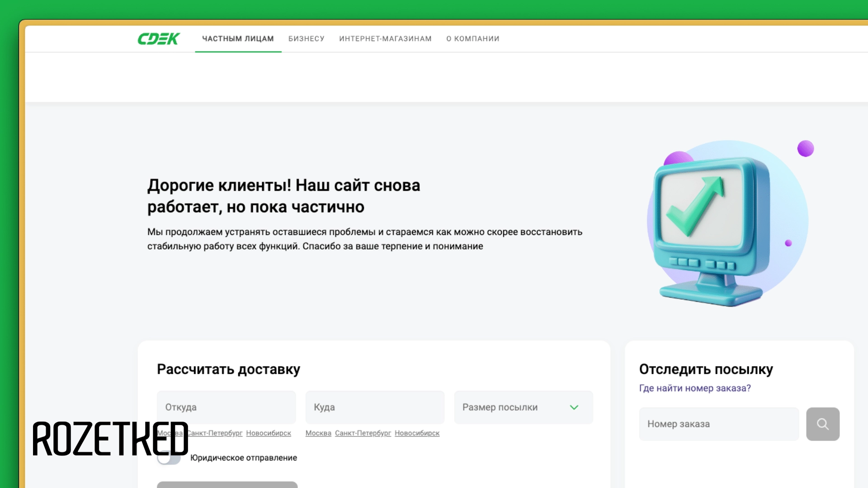The width and height of the screenshot is (868, 488).
Task: Click the heading Дорогие клиенты! Наш сайт снова работает
Action: [284, 196]
